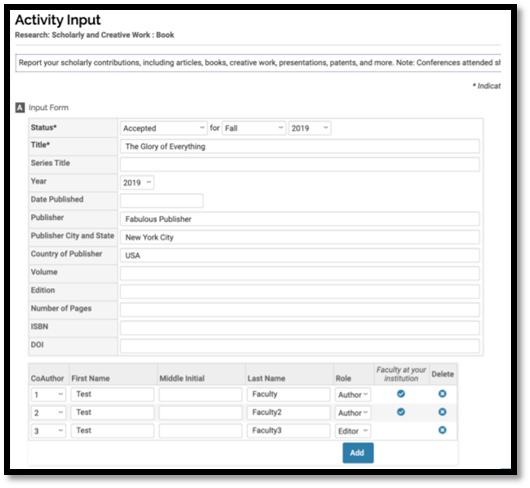Click First Name field in coauthor row 3

coord(113,431)
